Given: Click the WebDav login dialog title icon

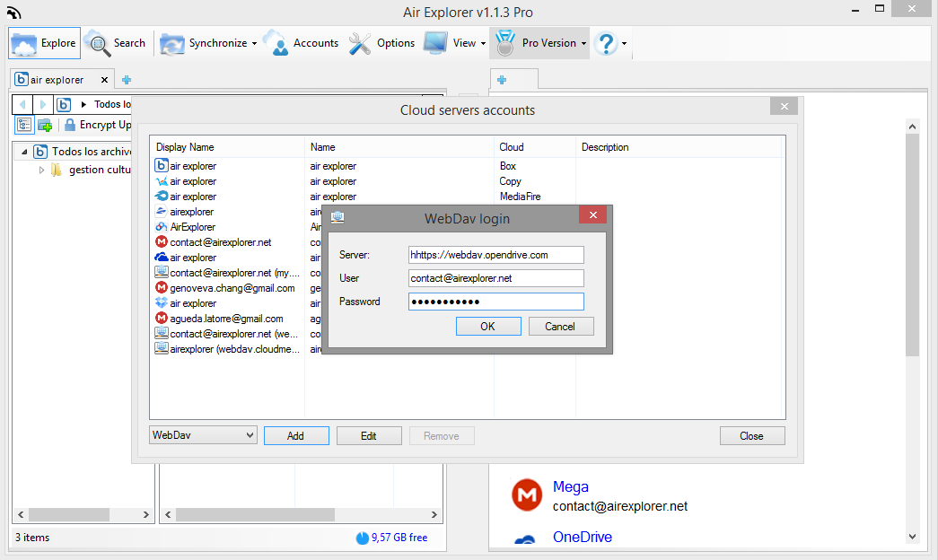Looking at the screenshot, I should (x=338, y=217).
